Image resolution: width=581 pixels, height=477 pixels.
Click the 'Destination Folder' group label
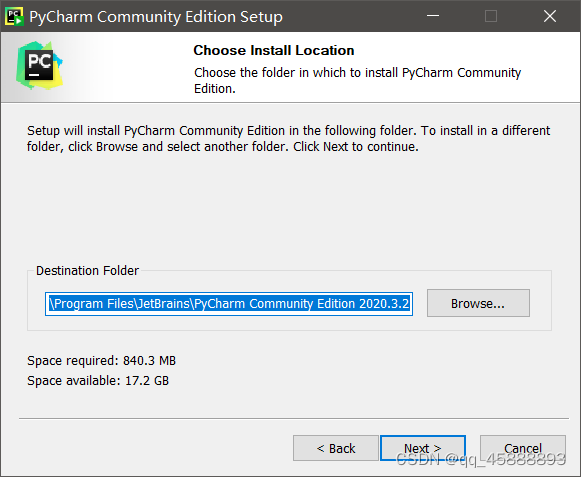[87, 271]
